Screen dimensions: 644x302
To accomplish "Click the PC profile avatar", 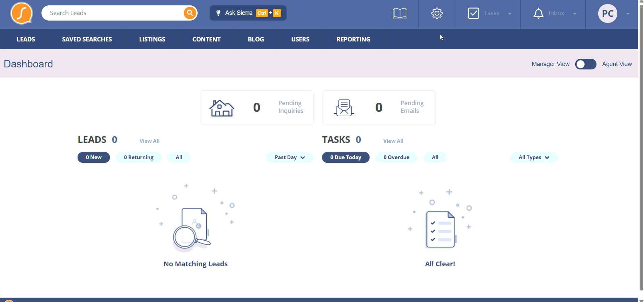I will tap(608, 13).
